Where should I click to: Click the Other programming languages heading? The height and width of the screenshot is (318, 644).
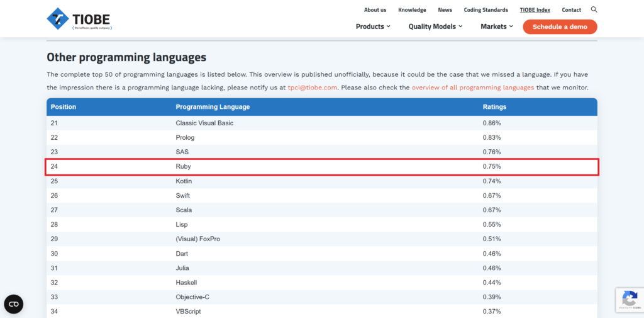[x=126, y=57]
